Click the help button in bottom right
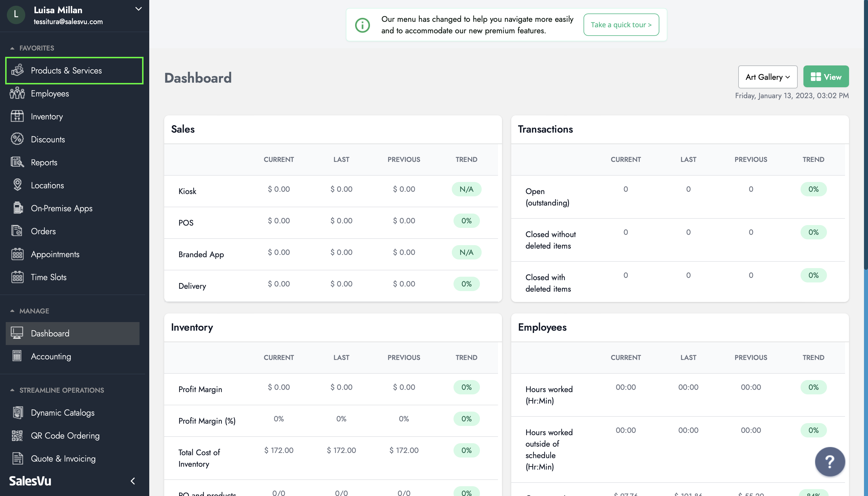 pyautogui.click(x=829, y=462)
